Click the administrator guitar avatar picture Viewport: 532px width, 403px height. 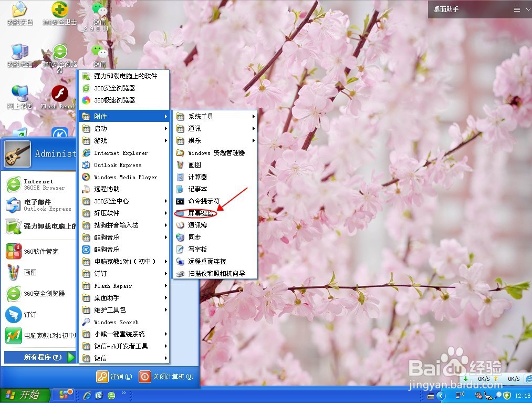(x=17, y=154)
